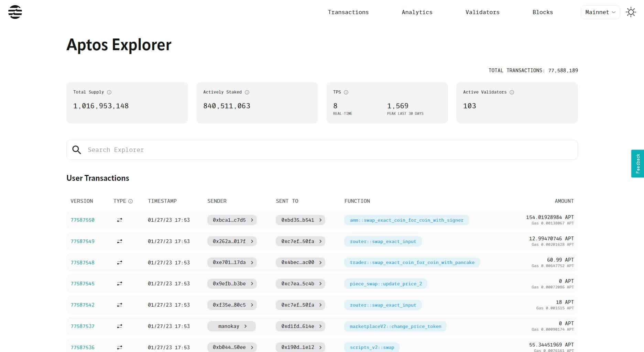Open the Validators nav item
This screenshot has width=644, height=352.
coord(482,12)
